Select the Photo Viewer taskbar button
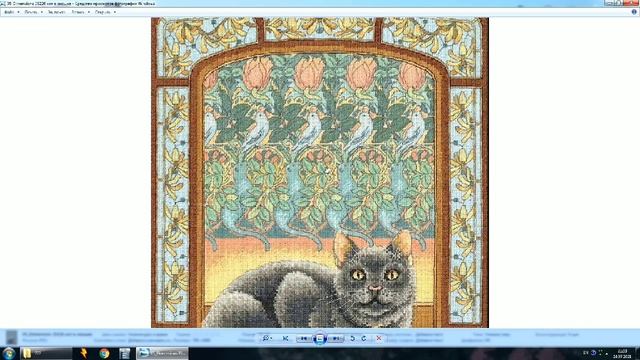 162,353
